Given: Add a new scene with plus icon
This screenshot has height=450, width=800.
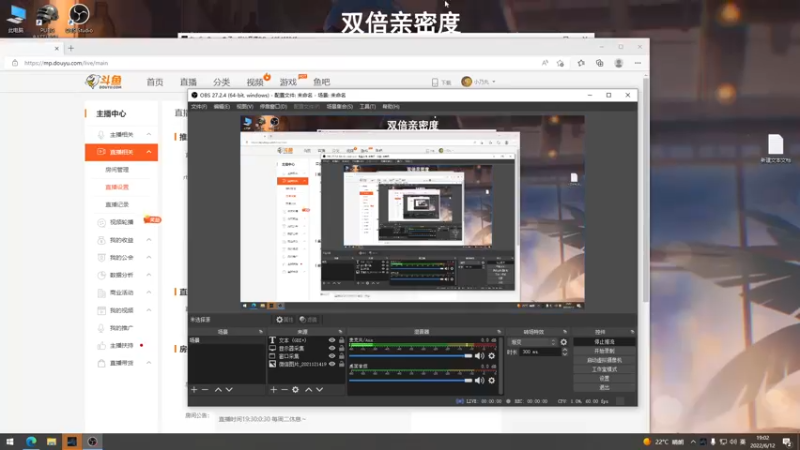Looking at the screenshot, I should (194, 390).
